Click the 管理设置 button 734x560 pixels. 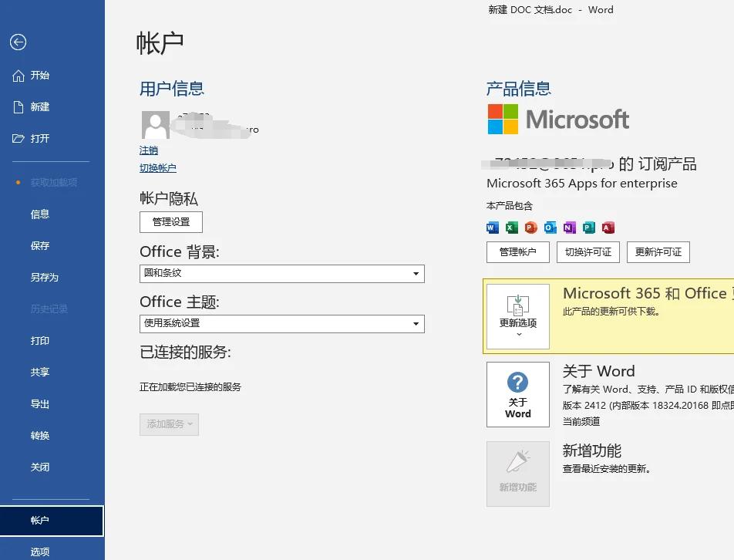click(x=171, y=222)
